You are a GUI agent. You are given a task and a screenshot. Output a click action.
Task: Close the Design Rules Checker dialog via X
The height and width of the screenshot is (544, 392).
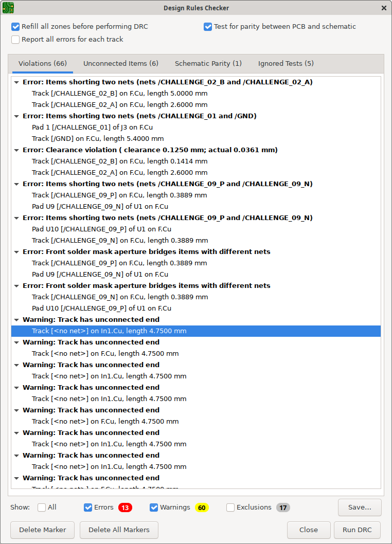pyautogui.click(x=384, y=8)
